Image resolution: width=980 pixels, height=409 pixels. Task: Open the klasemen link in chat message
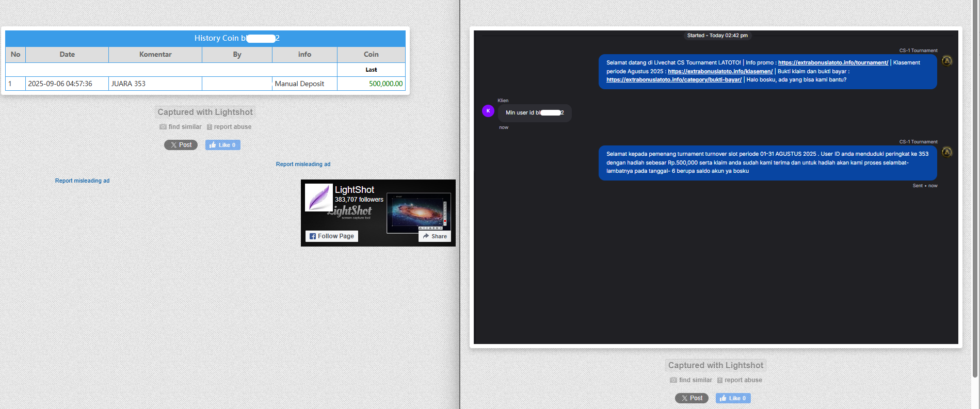pos(720,71)
